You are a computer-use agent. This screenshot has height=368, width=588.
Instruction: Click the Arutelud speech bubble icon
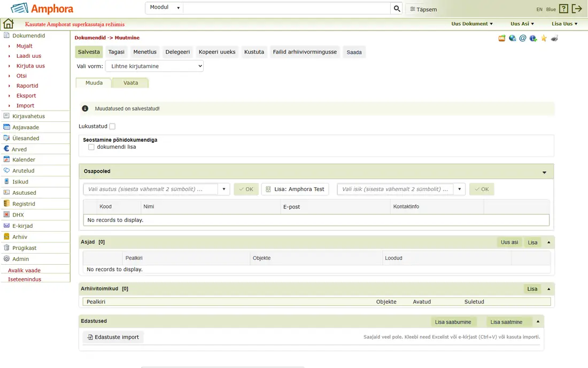(x=6, y=170)
